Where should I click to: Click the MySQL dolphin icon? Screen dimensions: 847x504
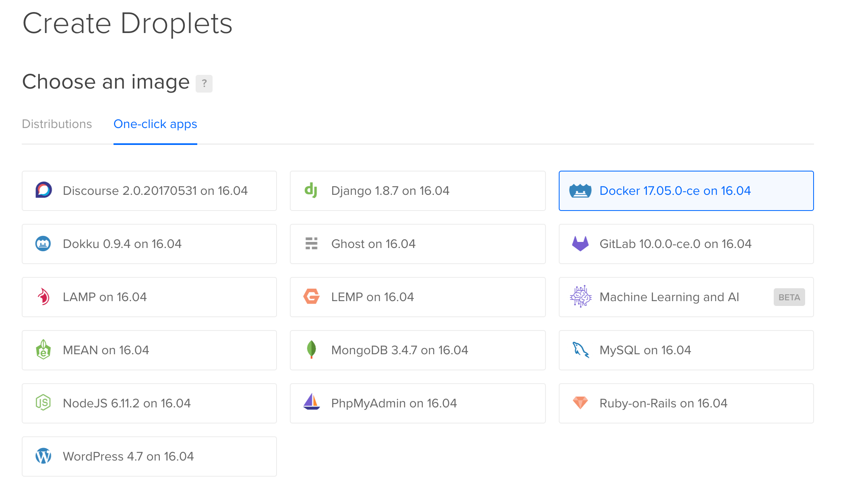pos(580,350)
